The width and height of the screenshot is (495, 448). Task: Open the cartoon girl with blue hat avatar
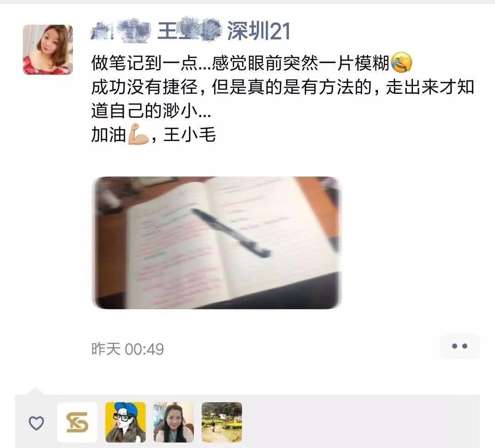point(126,422)
